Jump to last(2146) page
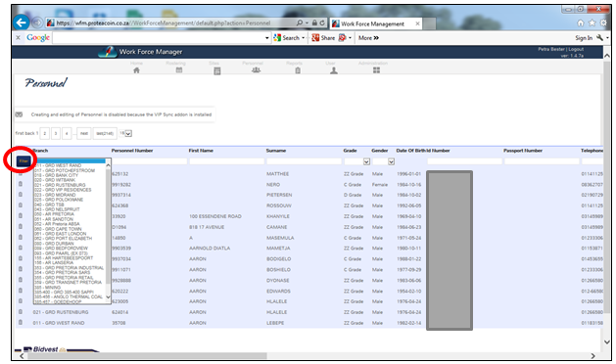616x364 pixels. coord(105,133)
